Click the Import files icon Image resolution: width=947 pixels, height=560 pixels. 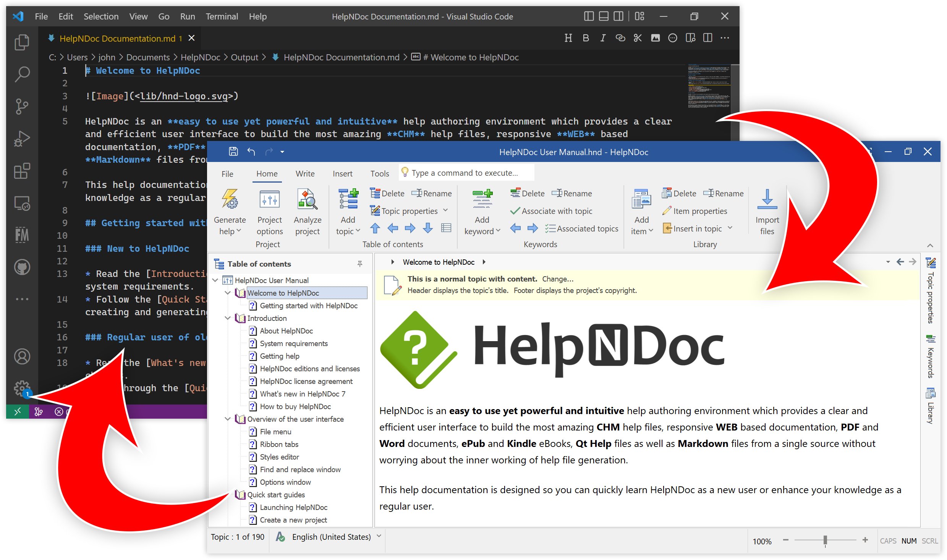coord(767,210)
